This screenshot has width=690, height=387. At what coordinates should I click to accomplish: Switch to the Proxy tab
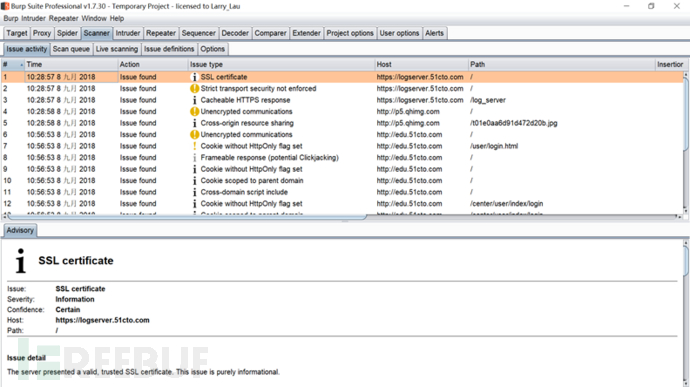pyautogui.click(x=42, y=33)
